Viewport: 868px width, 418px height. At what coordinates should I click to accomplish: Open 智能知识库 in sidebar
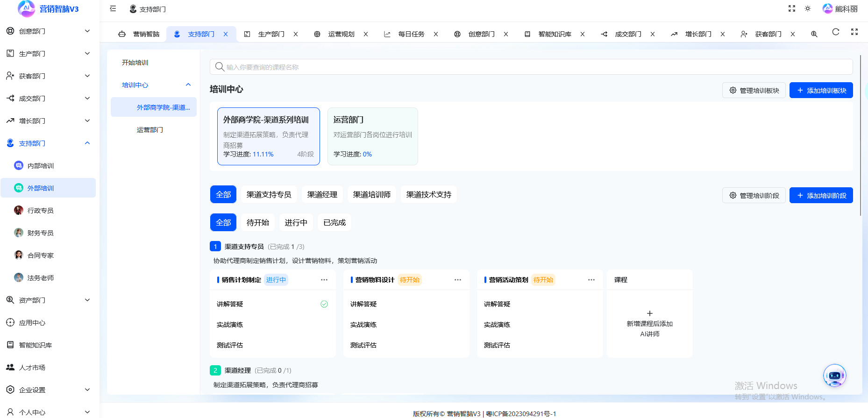(49, 345)
